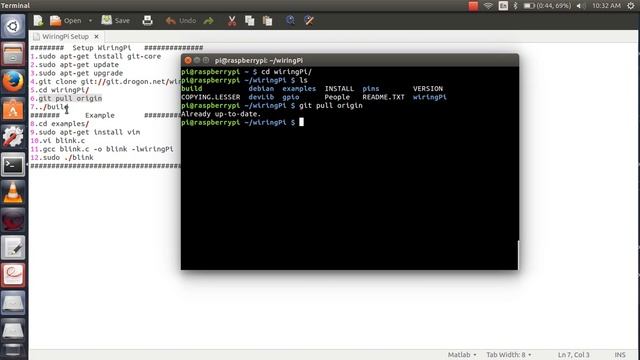Click line 'sudo apt-get install git-core' in editor
The image size is (640, 360).
tap(100, 56)
